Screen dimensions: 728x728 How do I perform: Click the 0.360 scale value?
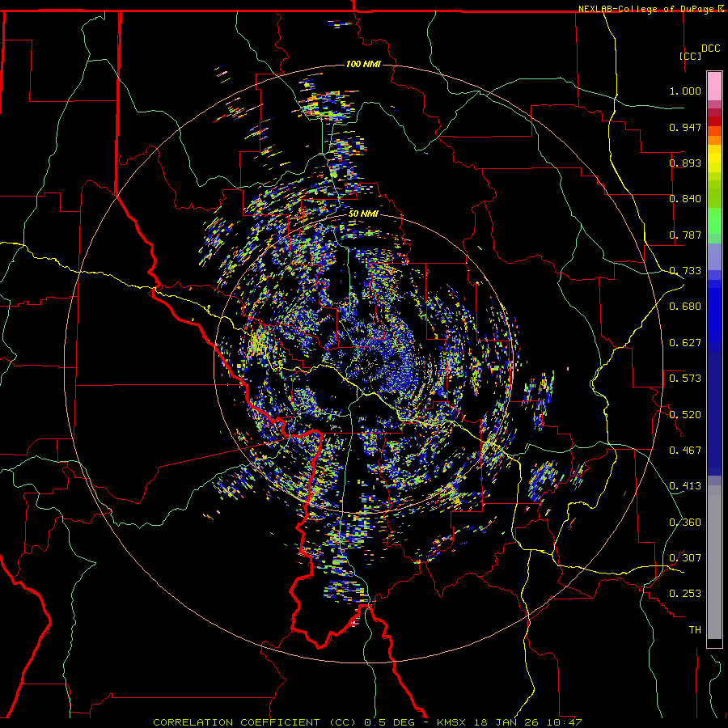(685, 523)
